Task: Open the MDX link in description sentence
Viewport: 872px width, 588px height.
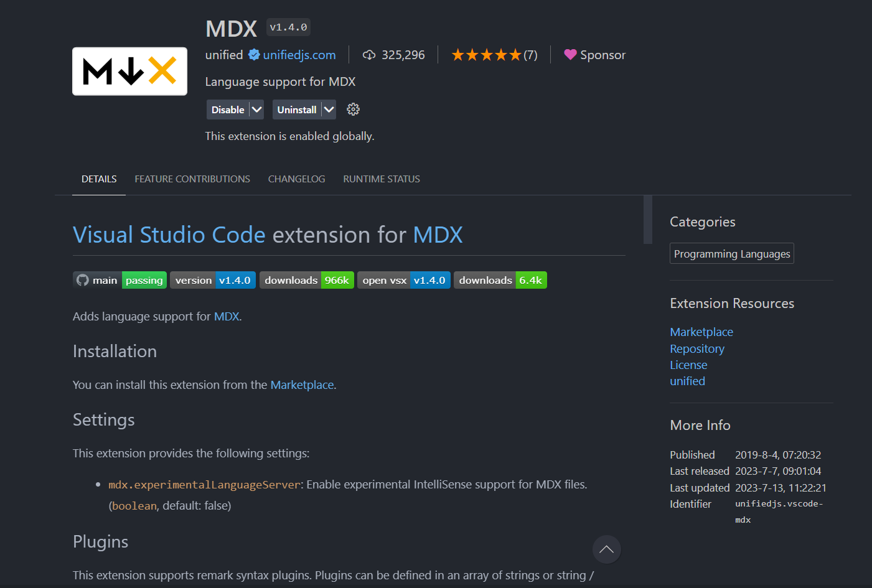Action: tap(227, 316)
